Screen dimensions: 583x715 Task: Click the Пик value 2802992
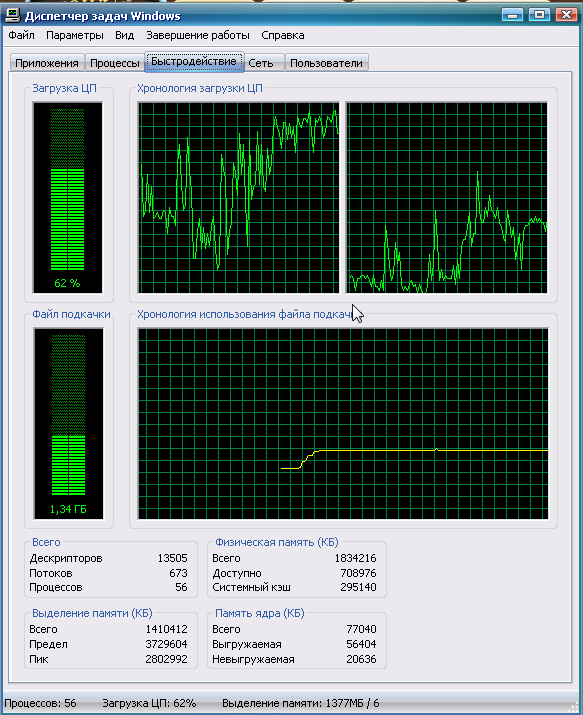(166, 659)
